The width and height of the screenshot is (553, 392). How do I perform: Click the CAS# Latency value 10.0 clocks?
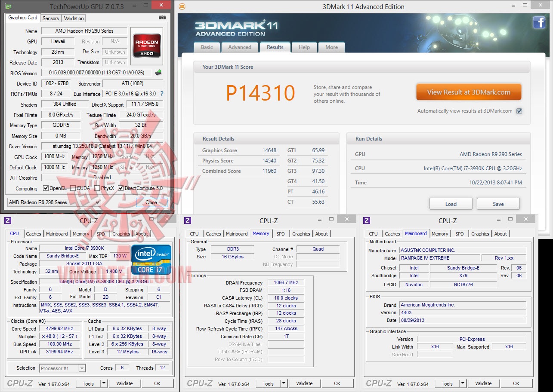pyautogui.click(x=286, y=298)
